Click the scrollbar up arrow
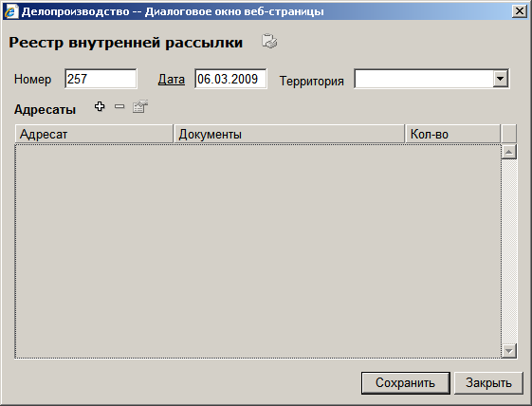 click(x=509, y=152)
